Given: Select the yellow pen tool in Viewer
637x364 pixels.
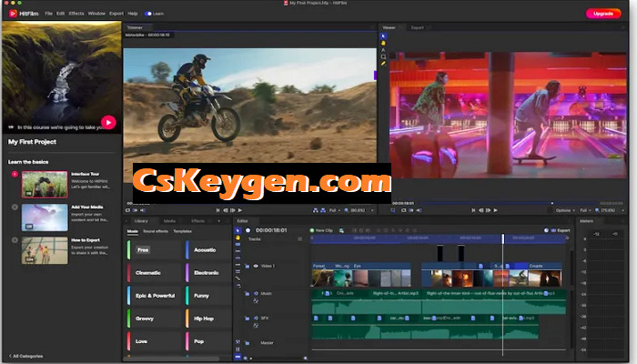Looking at the screenshot, I should tap(383, 64).
